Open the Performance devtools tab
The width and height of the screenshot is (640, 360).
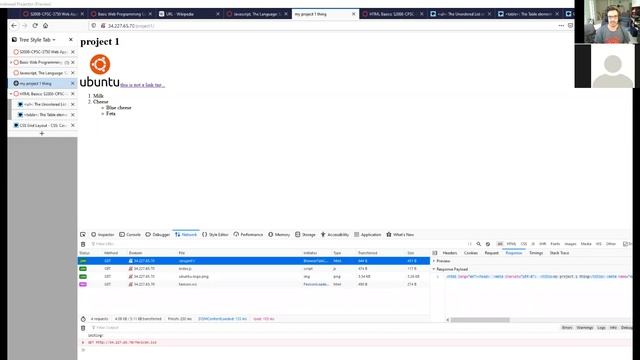coord(248,235)
